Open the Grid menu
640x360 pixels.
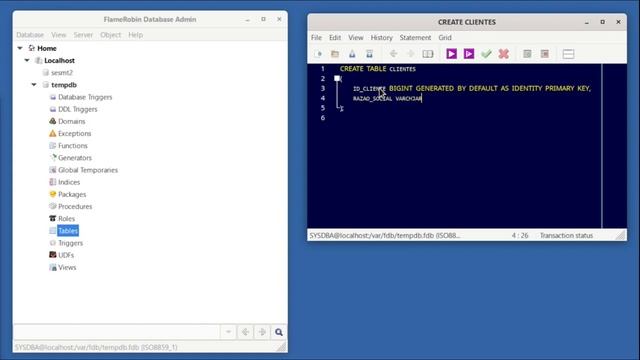click(x=445, y=38)
